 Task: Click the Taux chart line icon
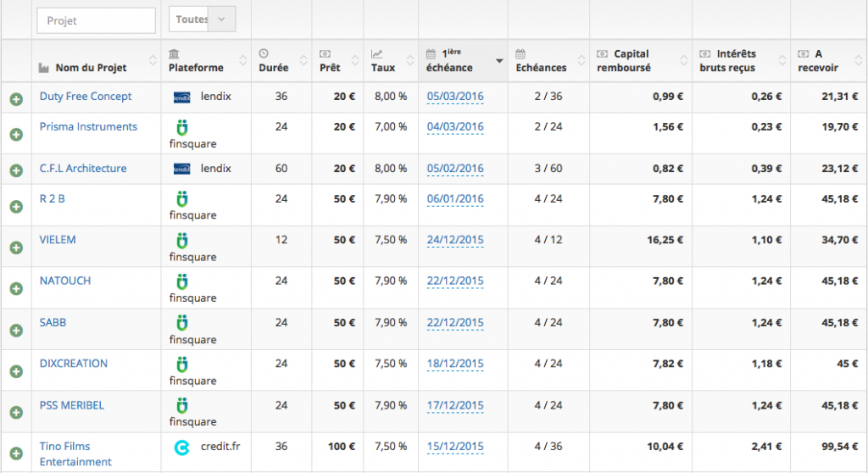(x=376, y=53)
